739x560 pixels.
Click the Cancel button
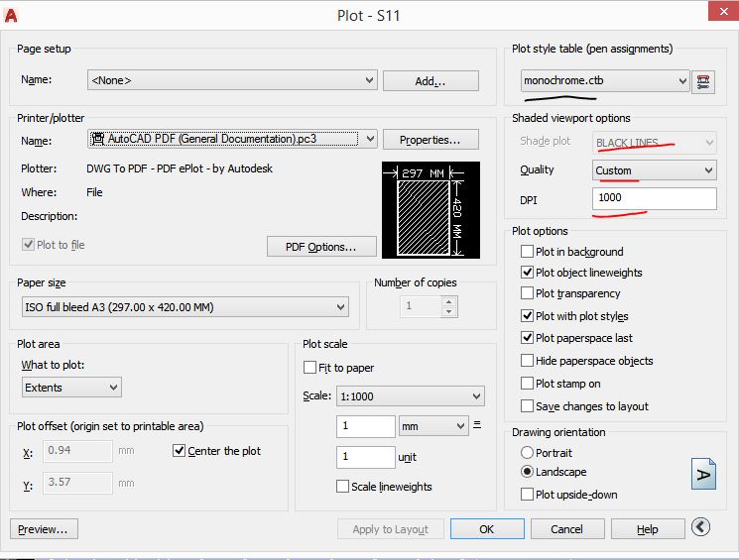pos(567,529)
